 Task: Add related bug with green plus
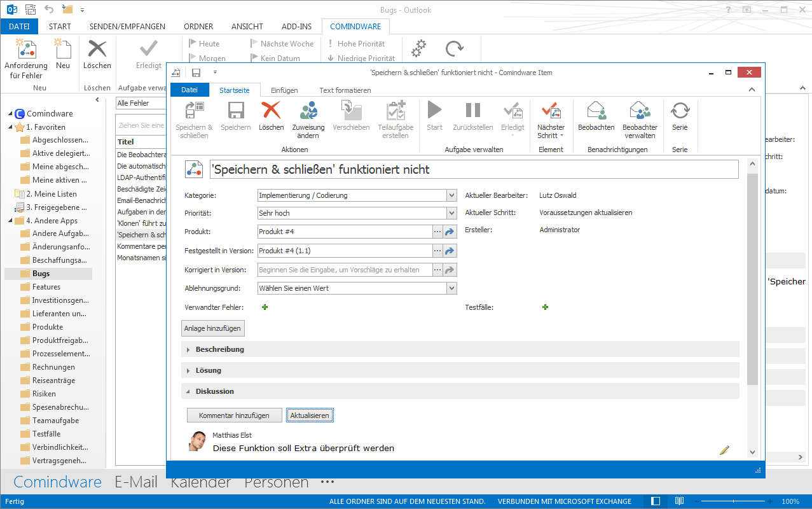coord(265,307)
